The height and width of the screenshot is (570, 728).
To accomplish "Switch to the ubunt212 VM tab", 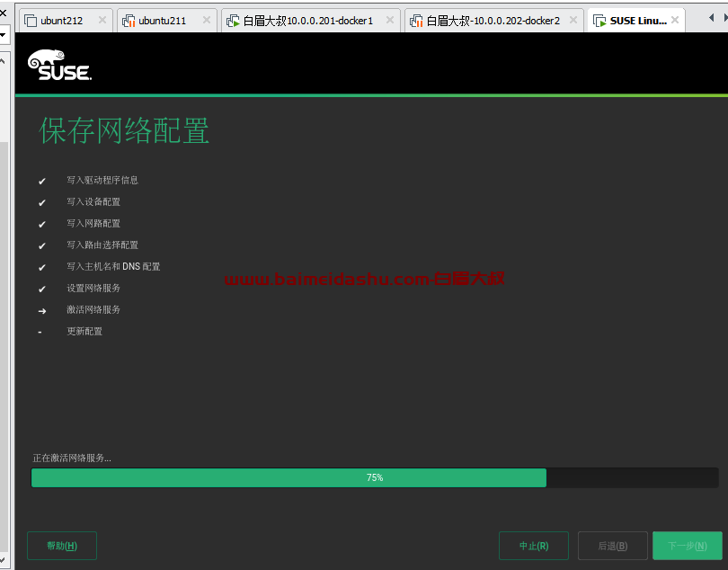I will click(66, 21).
